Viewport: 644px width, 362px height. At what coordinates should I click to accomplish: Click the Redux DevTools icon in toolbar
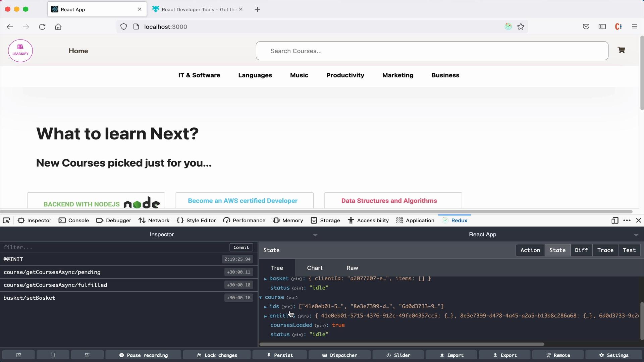point(444,220)
